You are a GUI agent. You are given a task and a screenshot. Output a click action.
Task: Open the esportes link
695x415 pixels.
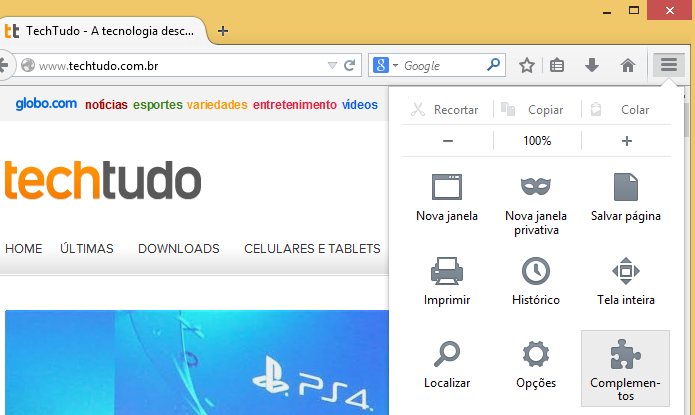pyautogui.click(x=157, y=105)
